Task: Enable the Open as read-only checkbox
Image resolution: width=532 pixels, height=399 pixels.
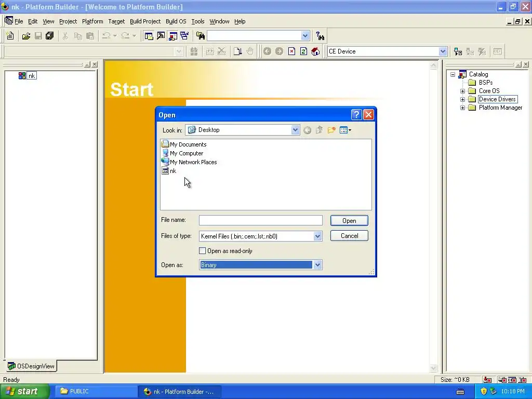Action: pyautogui.click(x=202, y=251)
